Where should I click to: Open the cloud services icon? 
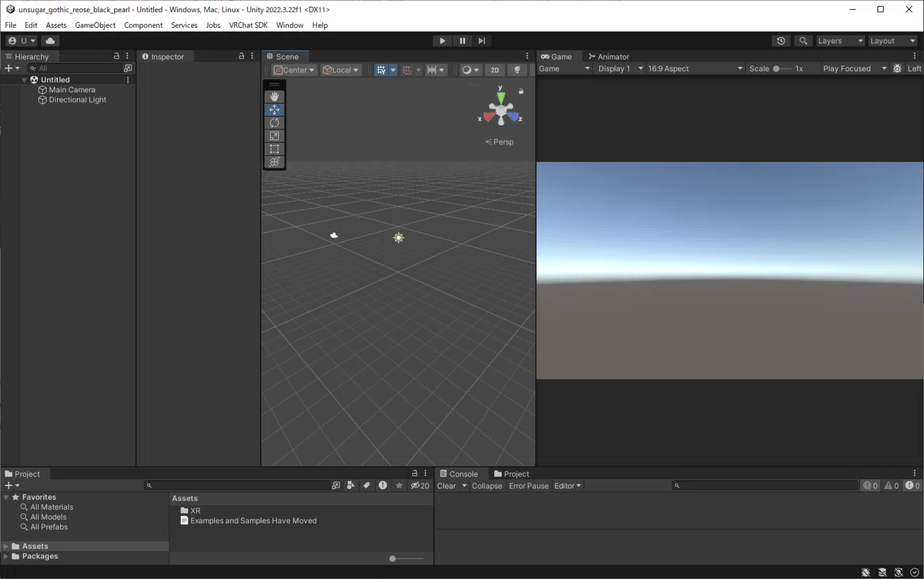(51, 41)
